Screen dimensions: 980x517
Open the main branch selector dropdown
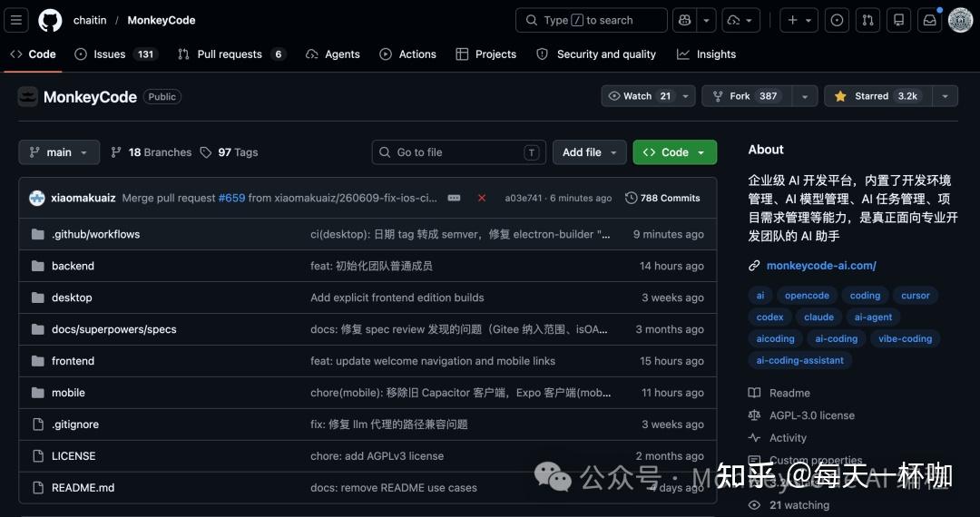[x=59, y=152]
